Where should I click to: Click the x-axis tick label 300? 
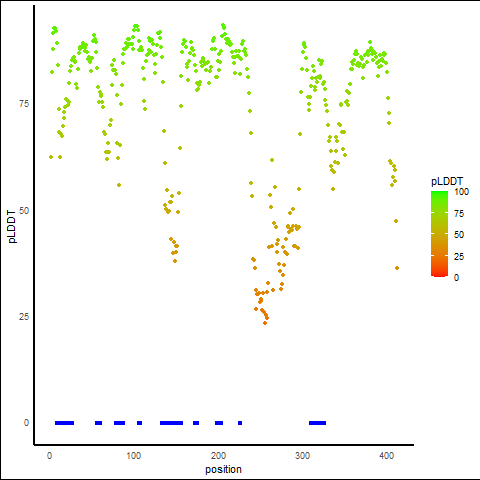[x=302, y=456]
